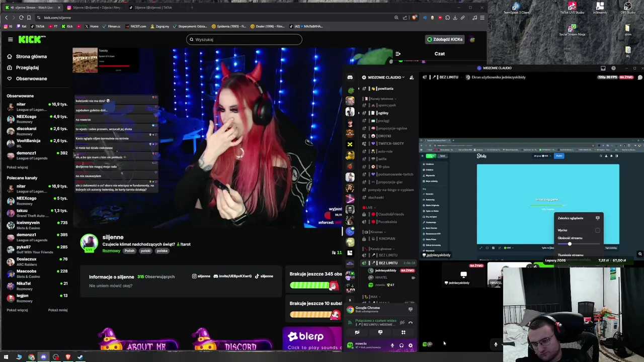This screenshot has height=362, width=644.
Task: Adjust the Głośność streamu slider
Action: (579, 244)
